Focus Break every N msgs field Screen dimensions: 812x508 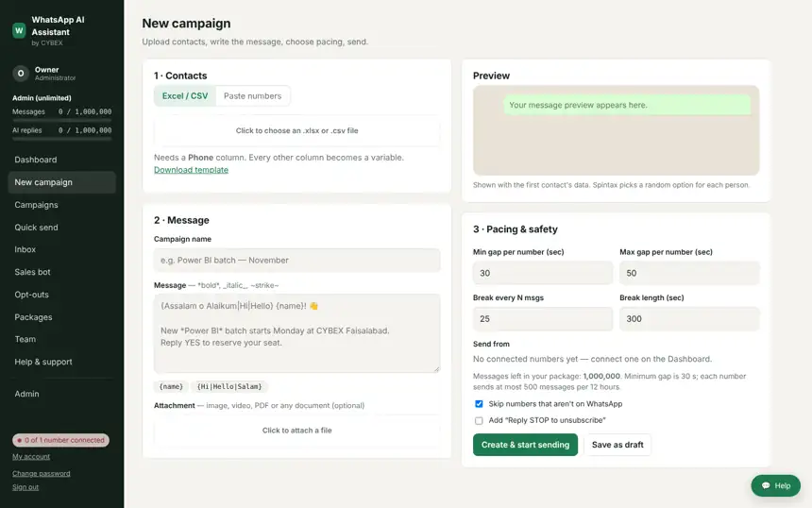point(543,319)
